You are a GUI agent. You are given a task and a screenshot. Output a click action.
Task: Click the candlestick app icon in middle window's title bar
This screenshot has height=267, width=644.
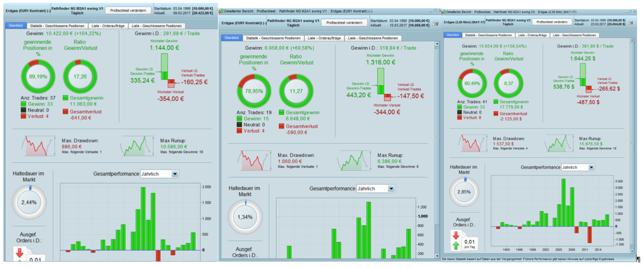pos(221,11)
